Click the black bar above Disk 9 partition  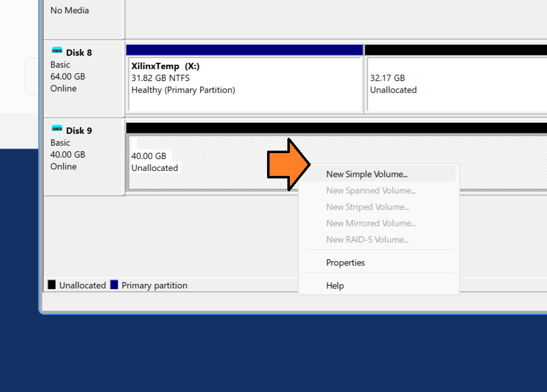[x=336, y=128]
